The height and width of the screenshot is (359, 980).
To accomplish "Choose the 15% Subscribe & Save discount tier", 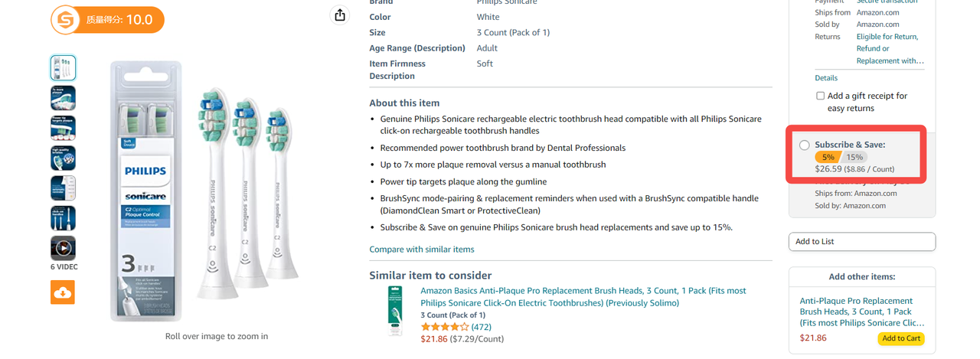I will click(854, 157).
